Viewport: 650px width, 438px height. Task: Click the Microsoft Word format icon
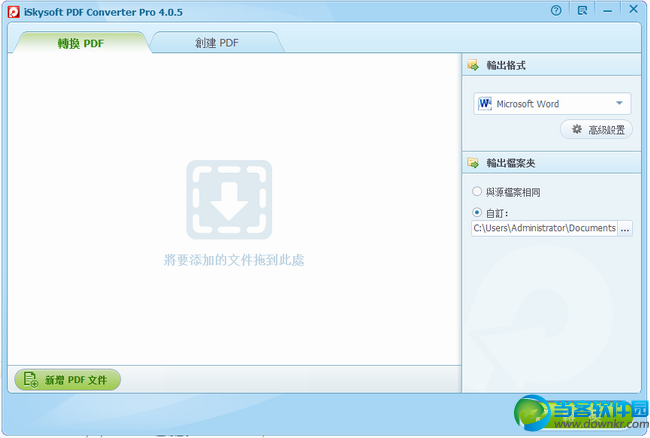click(485, 104)
